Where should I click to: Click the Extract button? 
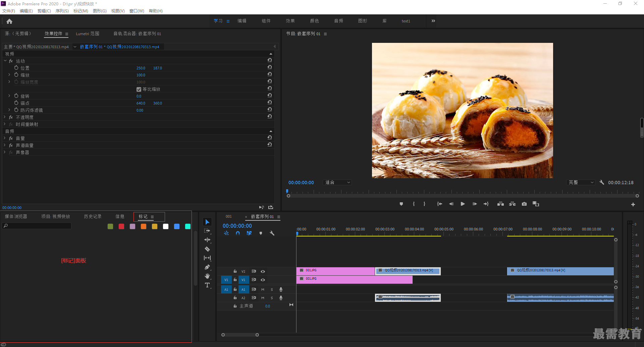pos(512,204)
